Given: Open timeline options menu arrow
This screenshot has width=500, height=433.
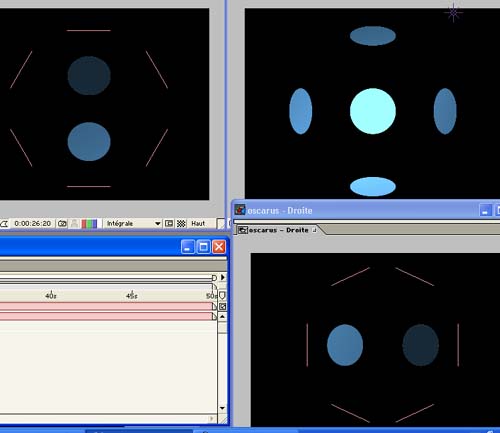Looking at the screenshot, I should (223, 277).
